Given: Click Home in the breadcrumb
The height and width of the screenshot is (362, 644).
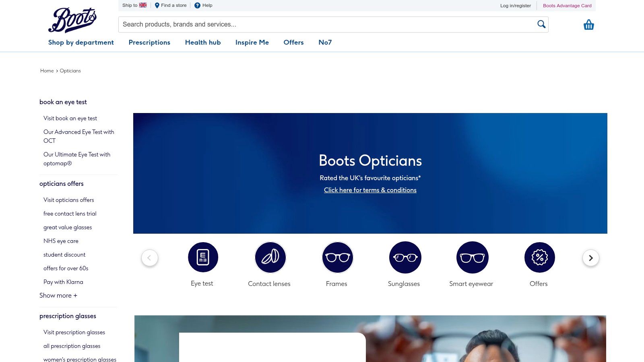Looking at the screenshot, I should coord(47,71).
